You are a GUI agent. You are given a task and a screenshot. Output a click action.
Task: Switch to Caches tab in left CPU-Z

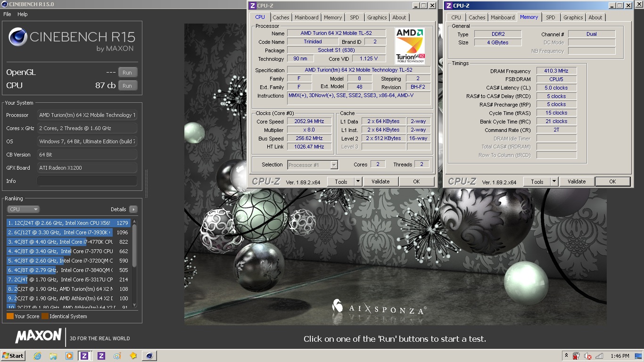tap(281, 17)
